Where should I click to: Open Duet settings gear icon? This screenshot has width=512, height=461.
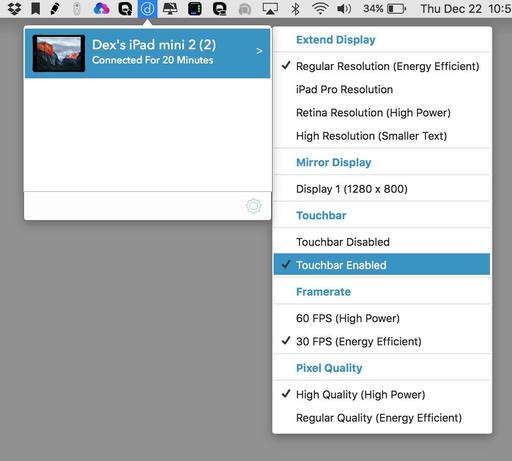(253, 206)
